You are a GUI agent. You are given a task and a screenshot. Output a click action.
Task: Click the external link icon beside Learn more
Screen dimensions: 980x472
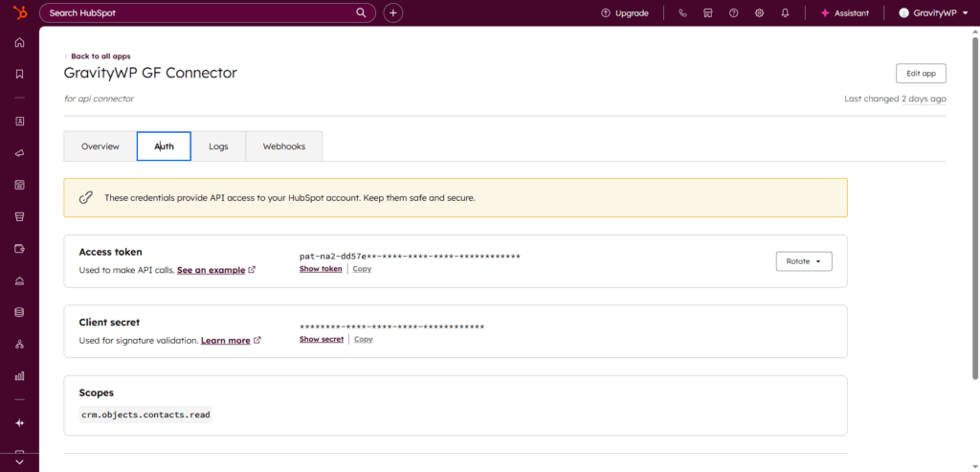coord(257,341)
